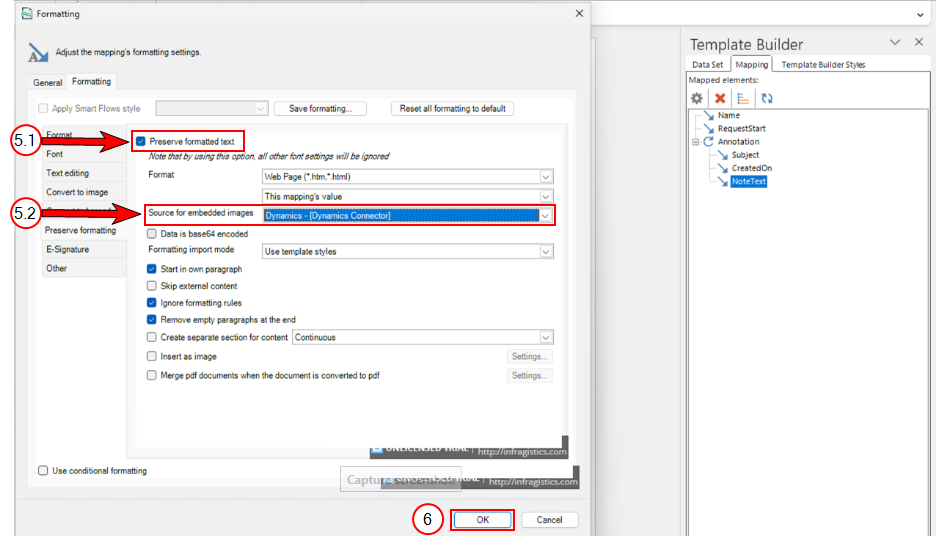Screen dimensions: 936x536
Task: Open the Format dropdown showing Web Page
Action: click(408, 177)
